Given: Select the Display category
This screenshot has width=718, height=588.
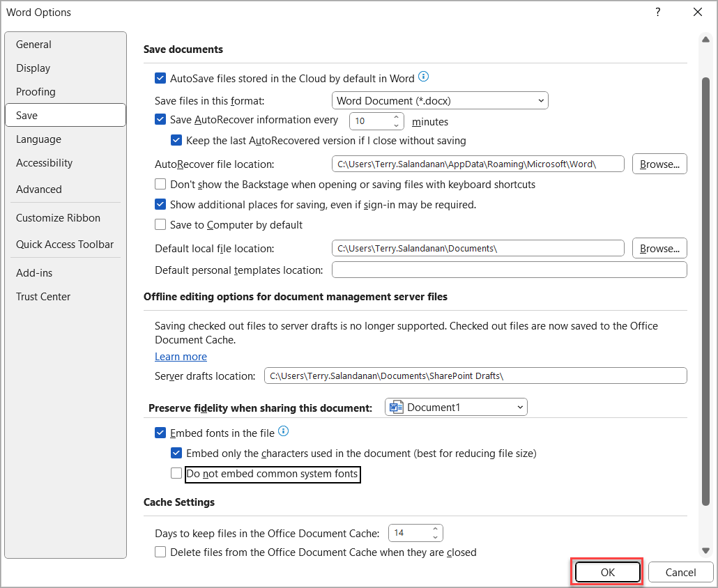Looking at the screenshot, I should [x=66, y=68].
